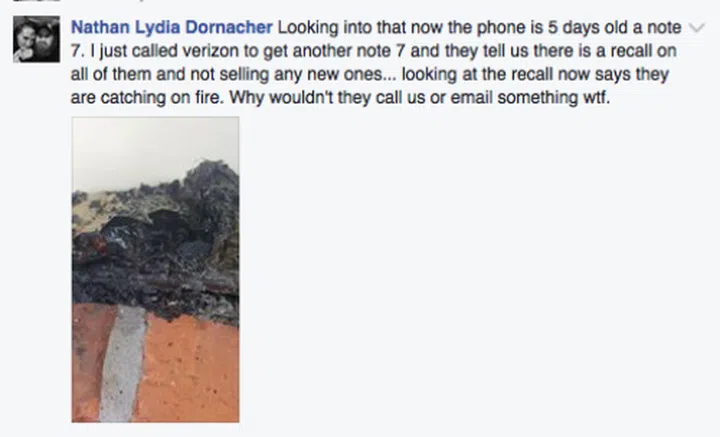Click the word 'verizon' in the comment

pos(212,50)
